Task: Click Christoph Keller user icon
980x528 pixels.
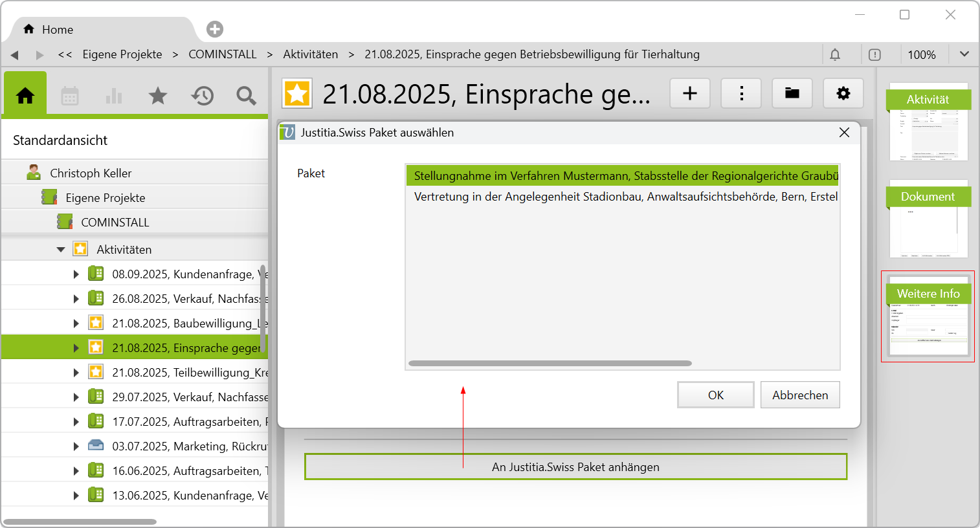Action: tap(34, 173)
